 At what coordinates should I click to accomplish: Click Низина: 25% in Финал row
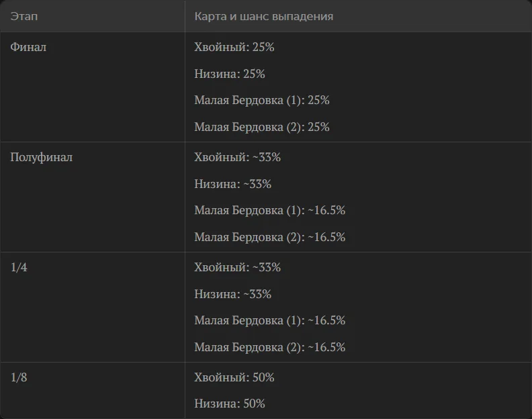(229, 74)
